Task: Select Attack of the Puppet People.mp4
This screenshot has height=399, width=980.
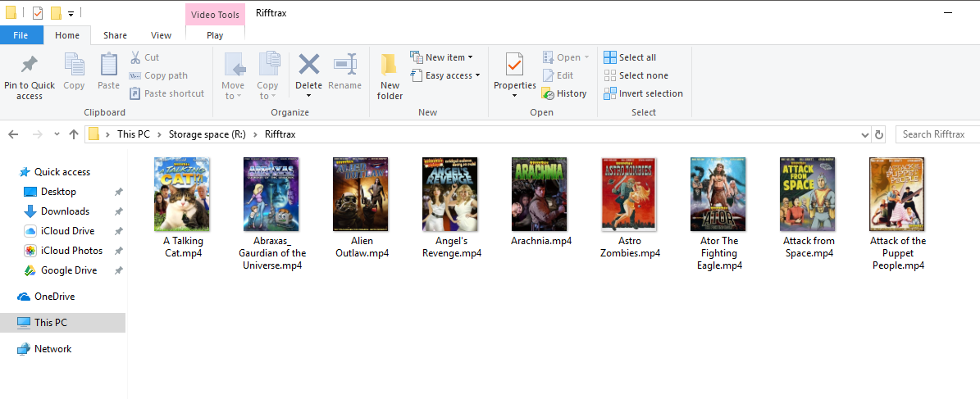Action: (897, 194)
